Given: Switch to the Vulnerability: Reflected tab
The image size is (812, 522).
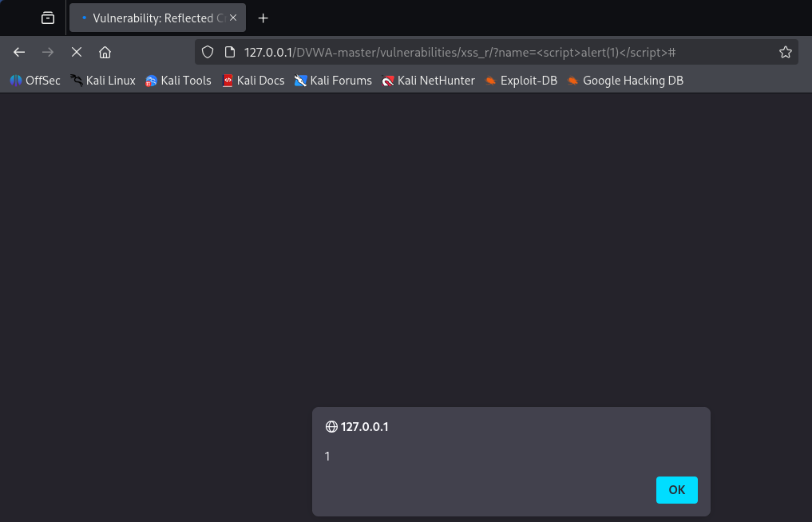Looking at the screenshot, I should pos(157,18).
